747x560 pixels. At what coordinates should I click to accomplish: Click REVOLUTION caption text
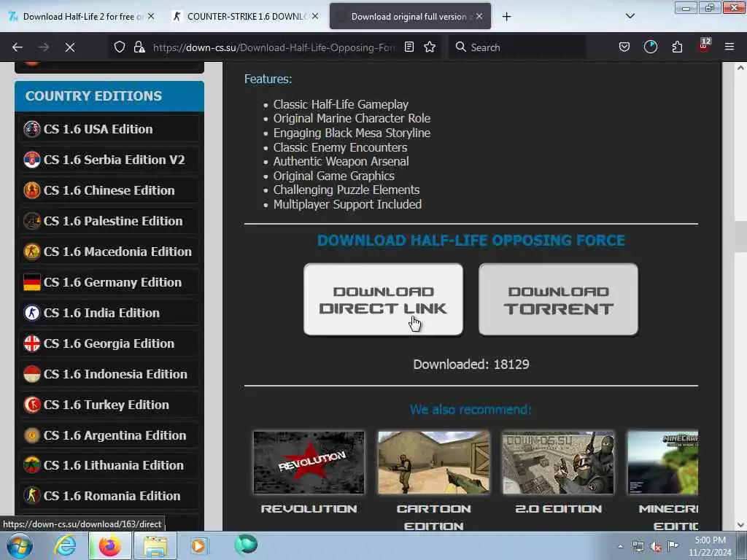coord(309,508)
